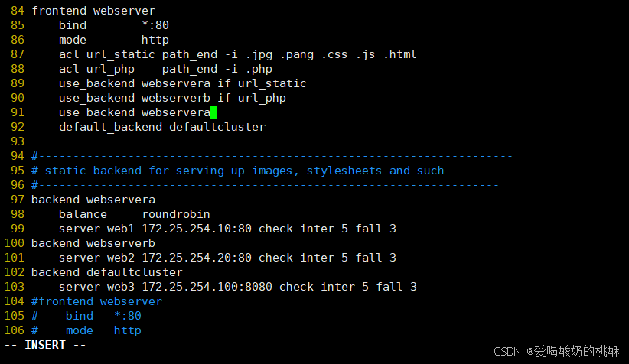Click 'url_static' condition at end of line 89
The width and height of the screenshot is (629, 364).
tap(272, 83)
